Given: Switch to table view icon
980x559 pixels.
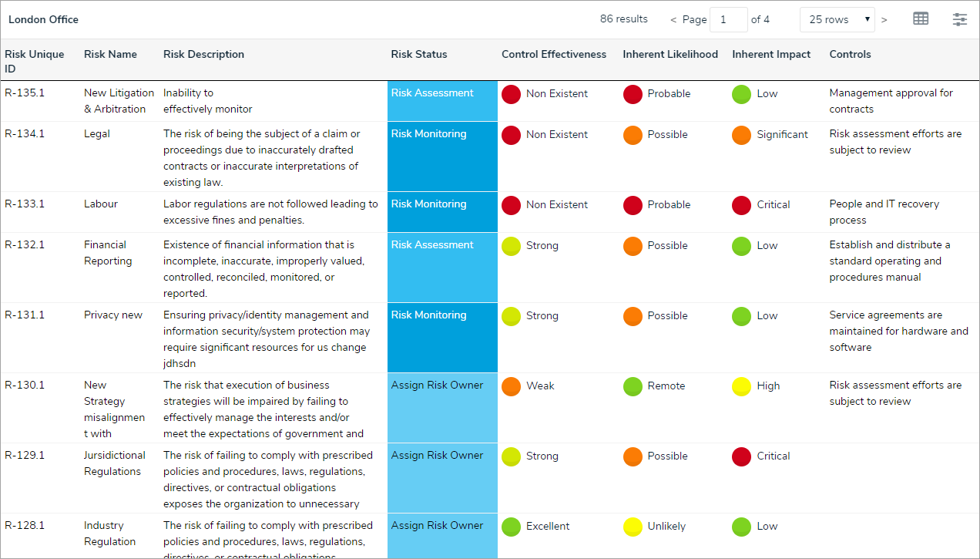Looking at the screenshot, I should [921, 19].
